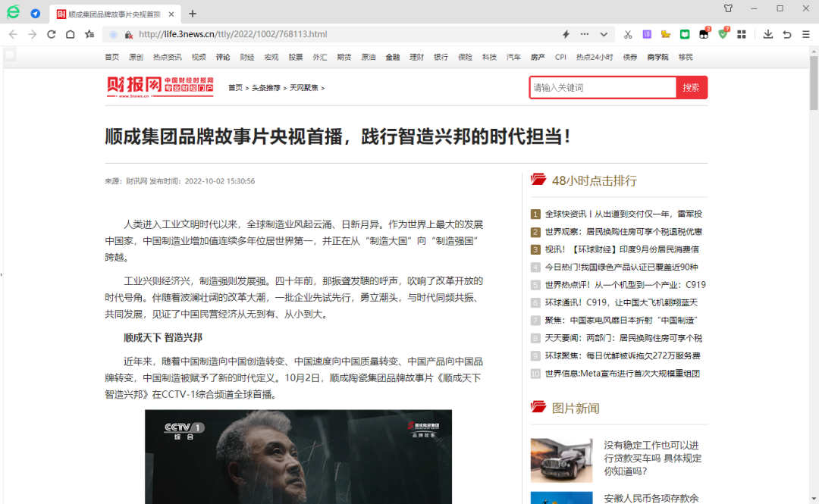Open the game controller extension with badge
This screenshot has height=504, width=819.
[704, 34]
